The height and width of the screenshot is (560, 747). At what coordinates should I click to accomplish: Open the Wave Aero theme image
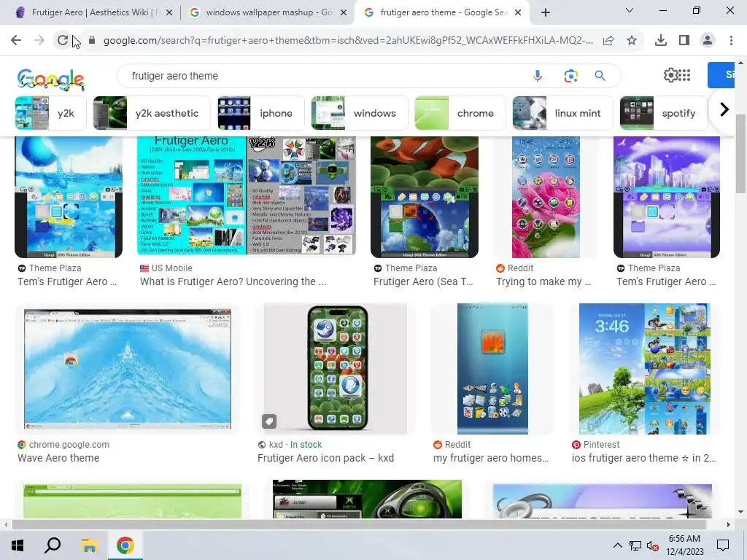point(128,369)
